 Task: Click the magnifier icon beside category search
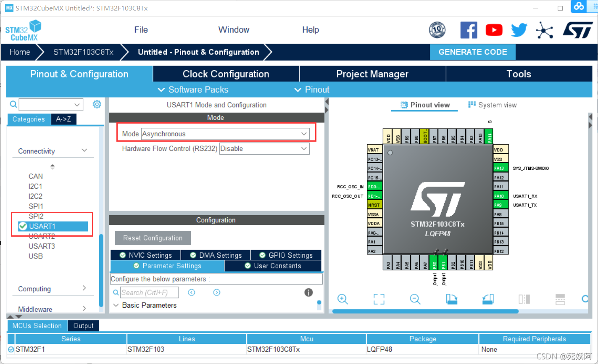[x=13, y=104]
